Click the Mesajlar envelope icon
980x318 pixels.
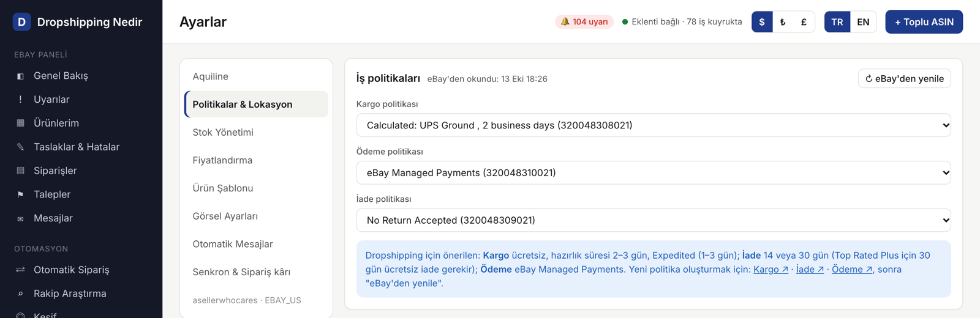click(x=20, y=219)
